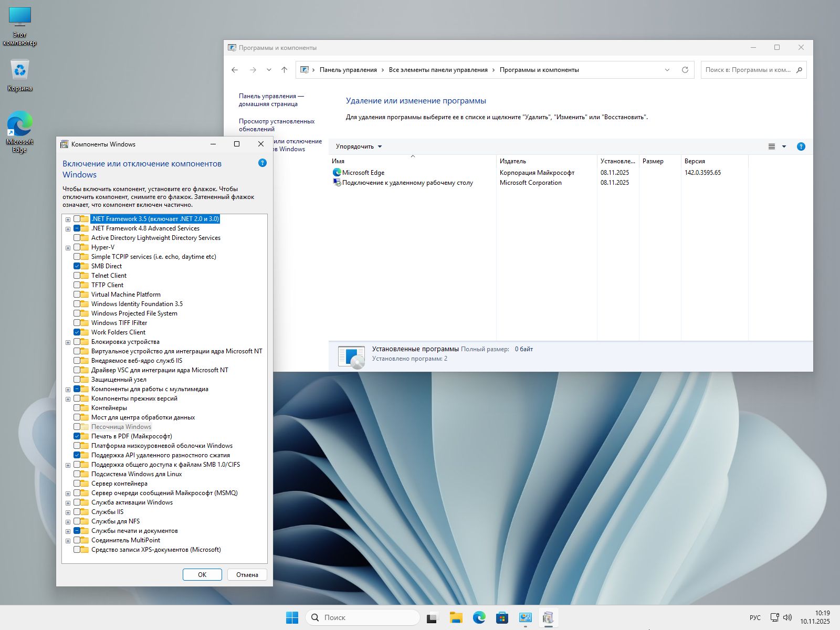
Task: Click the Издатель column header
Action: (513, 161)
